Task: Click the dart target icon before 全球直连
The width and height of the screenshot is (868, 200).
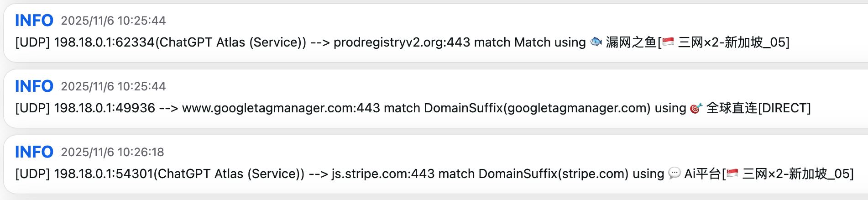Action: point(696,108)
